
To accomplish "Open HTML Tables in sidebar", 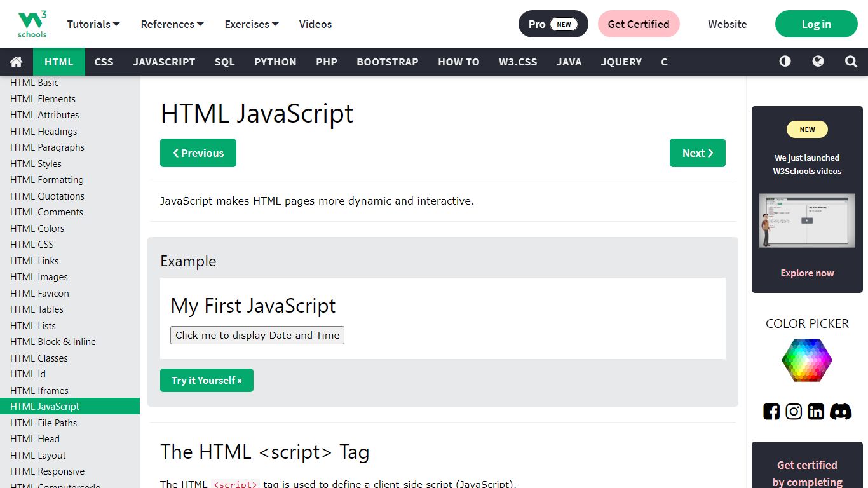I will point(70,309).
